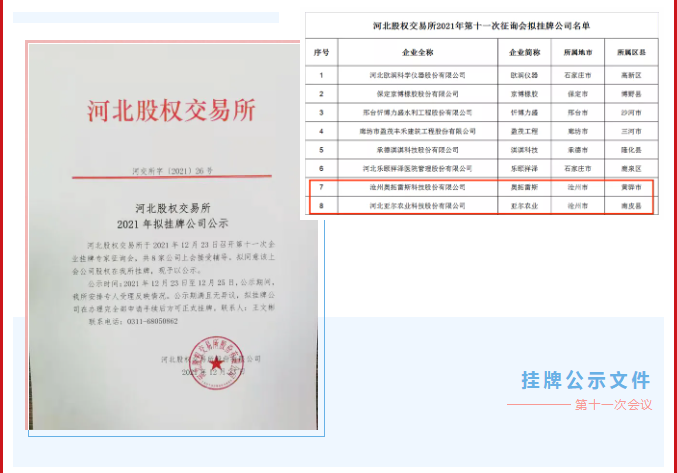Click the 企业简称 column header
677x473 pixels.
click(x=524, y=53)
